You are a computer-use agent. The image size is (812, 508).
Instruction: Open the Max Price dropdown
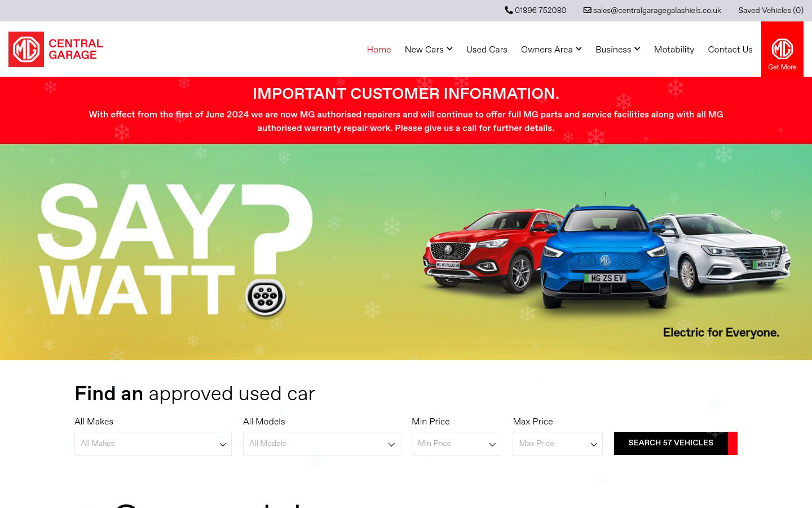pos(558,444)
